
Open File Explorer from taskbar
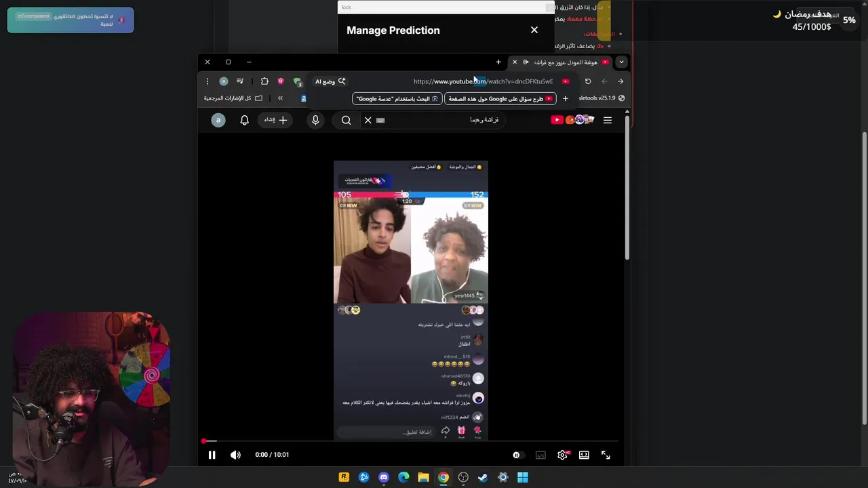tap(423, 477)
